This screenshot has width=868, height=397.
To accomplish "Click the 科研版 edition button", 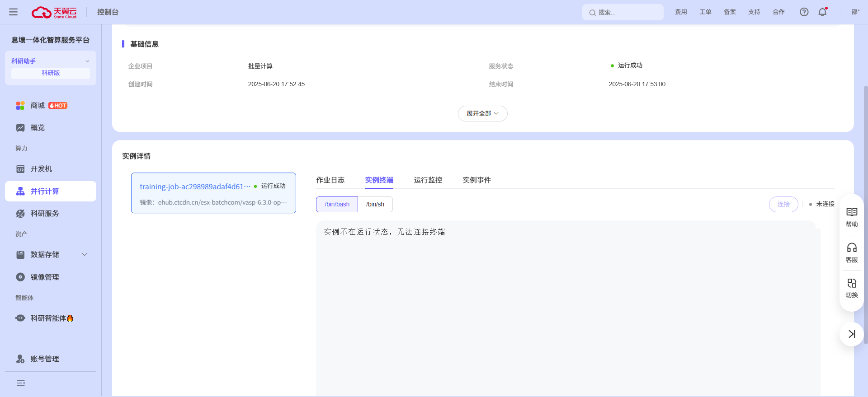I will [51, 73].
